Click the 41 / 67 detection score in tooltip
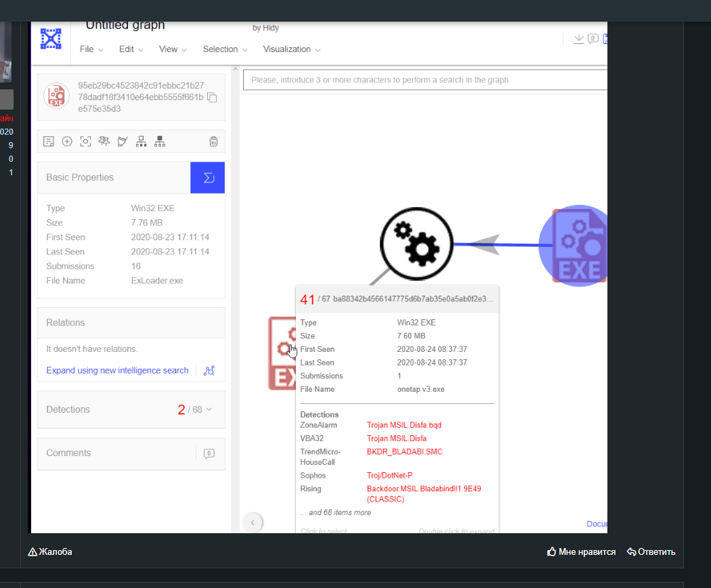This screenshot has width=711, height=588. coord(315,299)
